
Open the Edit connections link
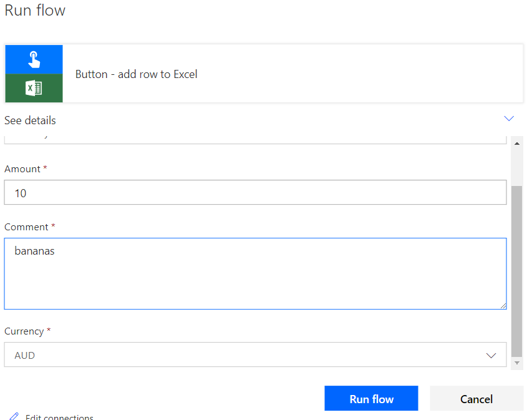[59, 417]
